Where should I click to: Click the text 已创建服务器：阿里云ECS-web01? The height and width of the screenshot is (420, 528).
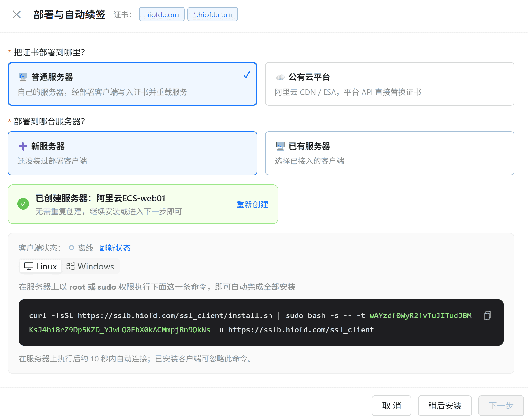pos(100,198)
